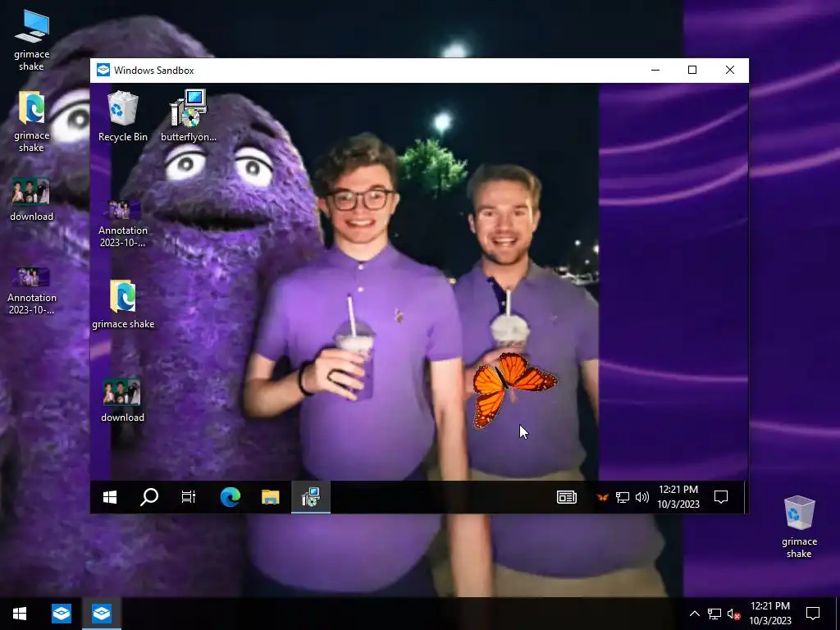Select the host desktop download image
The width and height of the screenshot is (840, 630).
(x=32, y=199)
